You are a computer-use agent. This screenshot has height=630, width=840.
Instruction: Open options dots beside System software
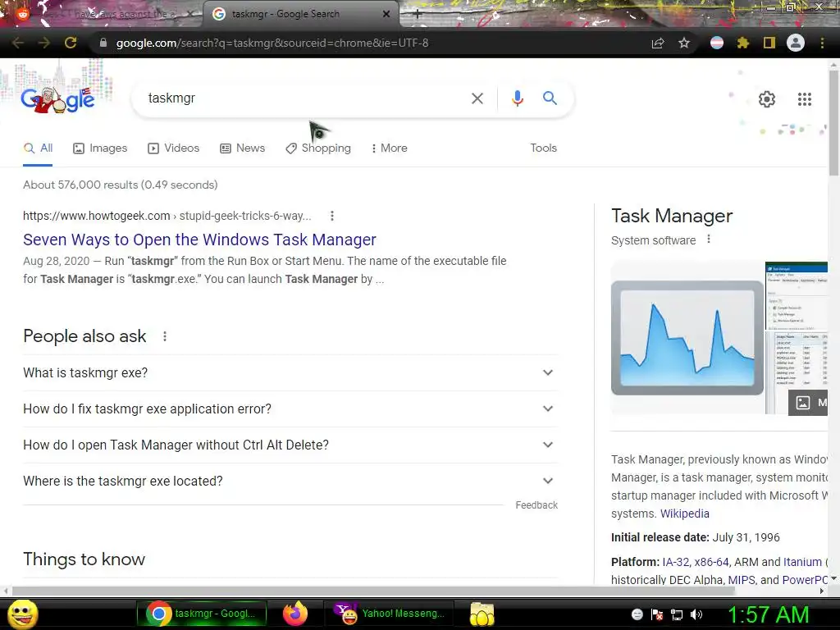(709, 240)
